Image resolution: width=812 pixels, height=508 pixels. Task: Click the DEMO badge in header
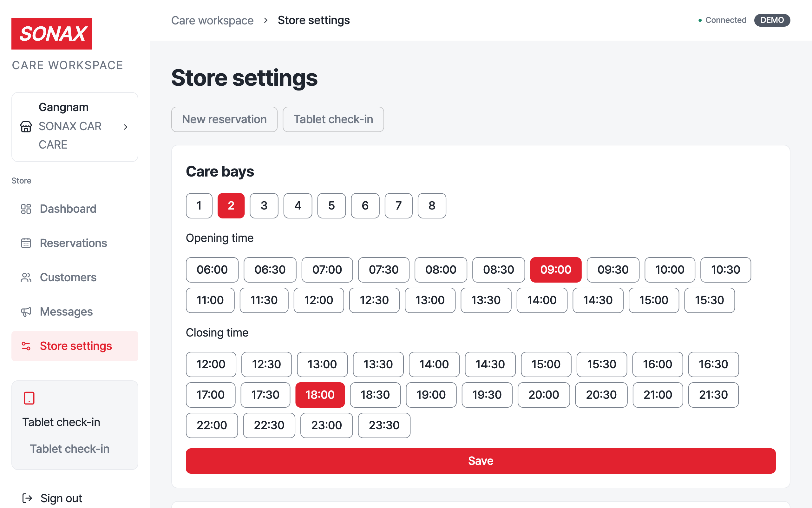pyautogui.click(x=772, y=20)
